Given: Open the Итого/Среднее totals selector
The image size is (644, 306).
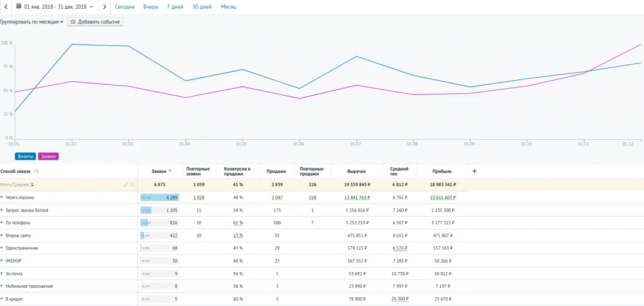Looking at the screenshot, I should tap(18, 184).
